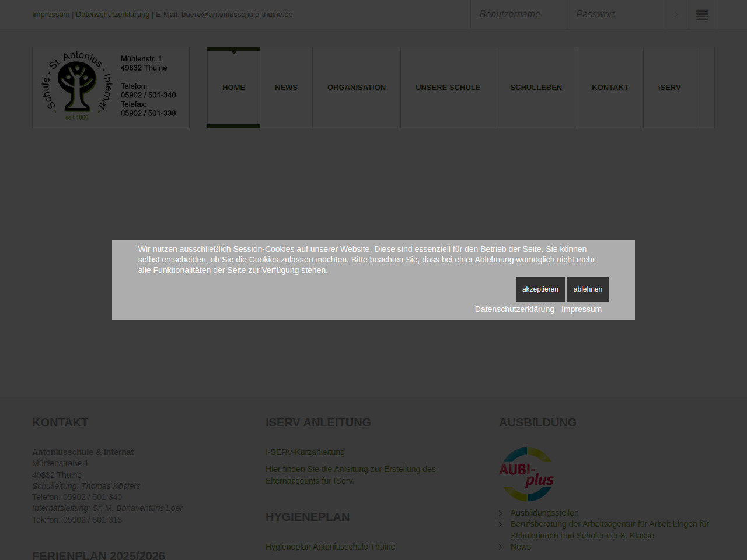Image resolution: width=747 pixels, height=560 pixels.
Task: Click the hamburger menu icon
Action: click(701, 15)
